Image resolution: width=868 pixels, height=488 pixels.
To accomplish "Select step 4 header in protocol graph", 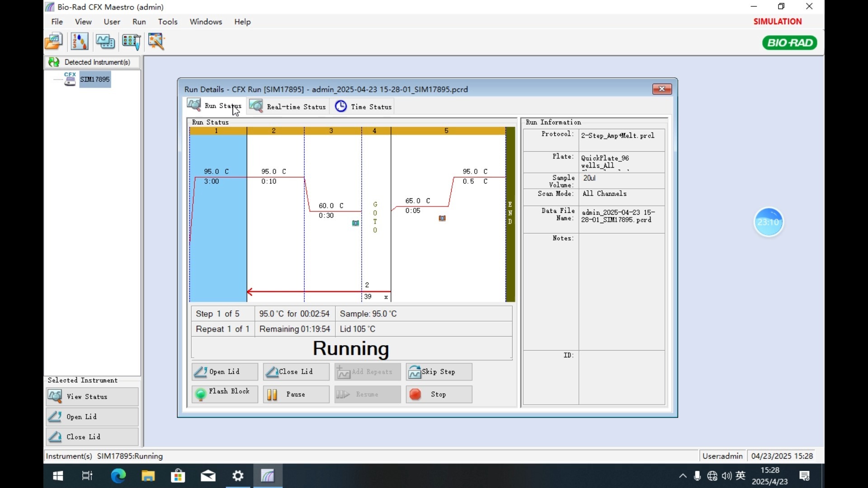I will tap(376, 131).
